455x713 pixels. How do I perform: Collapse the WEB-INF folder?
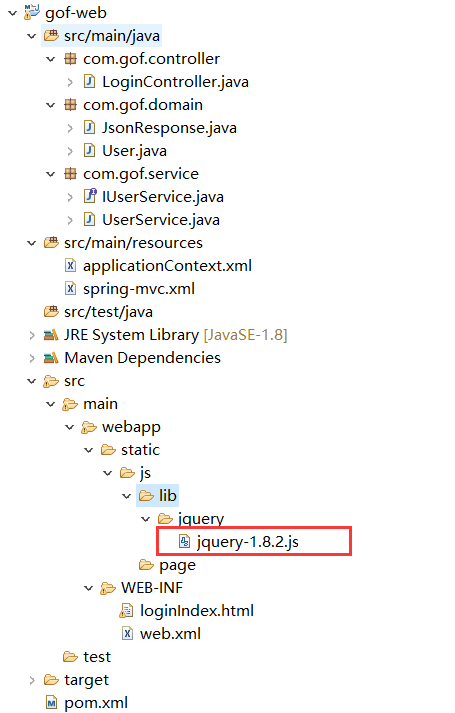(x=89, y=588)
